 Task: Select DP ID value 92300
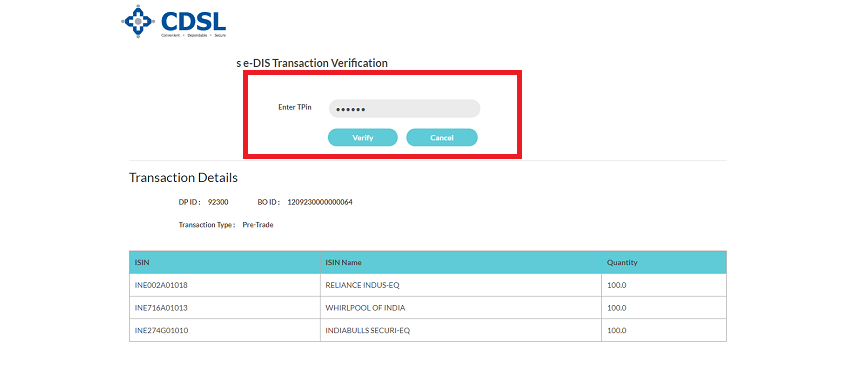218,202
